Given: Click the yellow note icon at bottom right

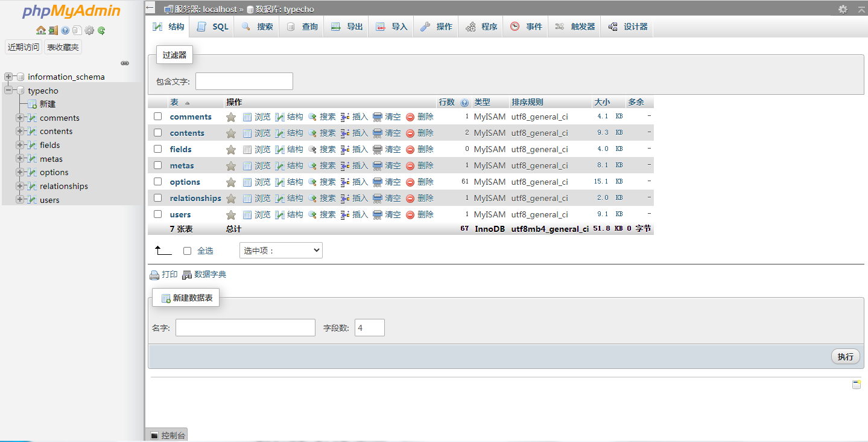Looking at the screenshot, I should pyautogui.click(x=856, y=385).
